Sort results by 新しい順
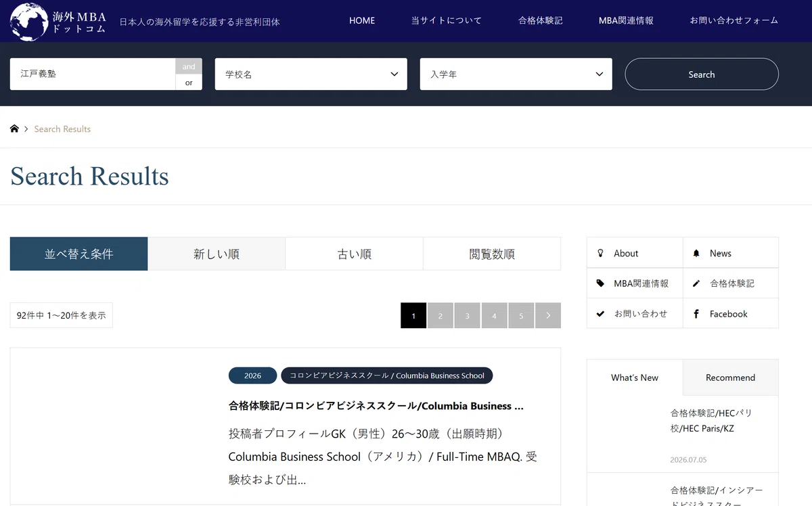Viewport: 812px width, 506px height. [217, 254]
